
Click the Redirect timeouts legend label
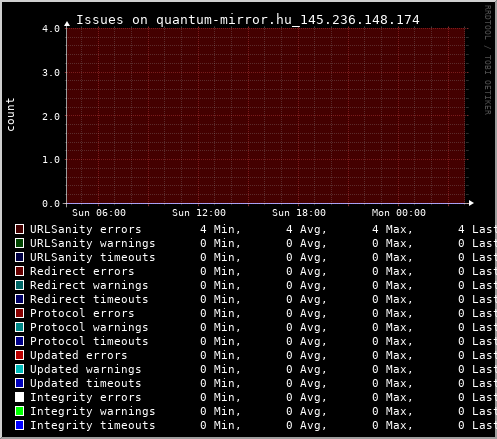coord(89,299)
